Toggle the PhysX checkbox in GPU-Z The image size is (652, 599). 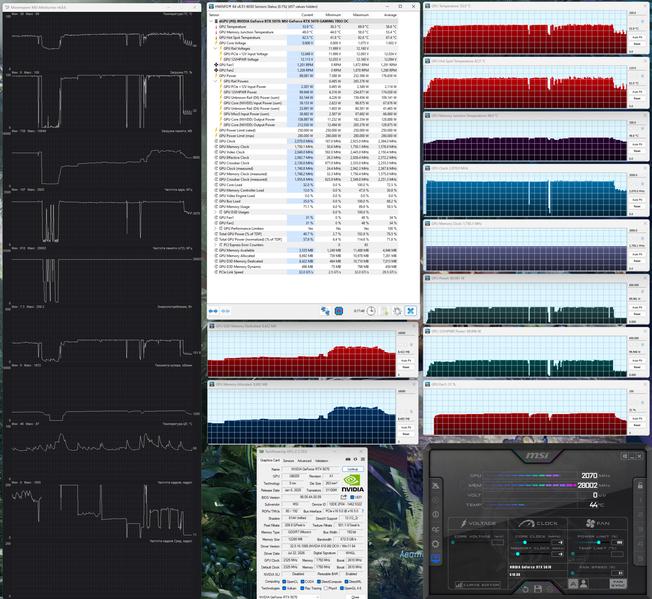click(x=326, y=588)
